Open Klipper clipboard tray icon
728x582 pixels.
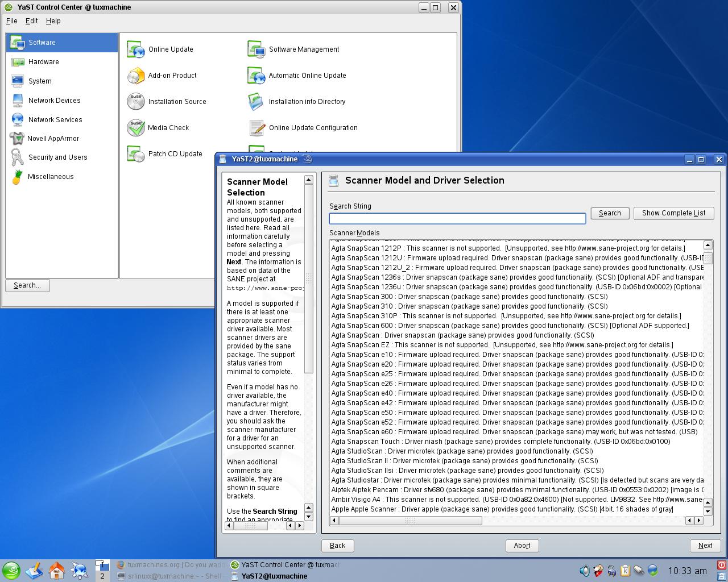(x=626, y=571)
